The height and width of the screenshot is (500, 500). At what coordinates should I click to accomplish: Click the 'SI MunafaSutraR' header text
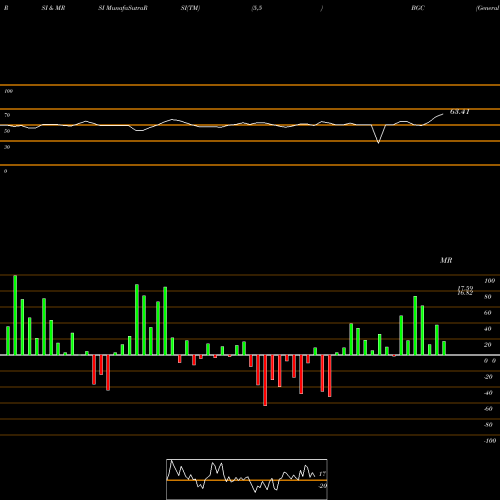123,8
